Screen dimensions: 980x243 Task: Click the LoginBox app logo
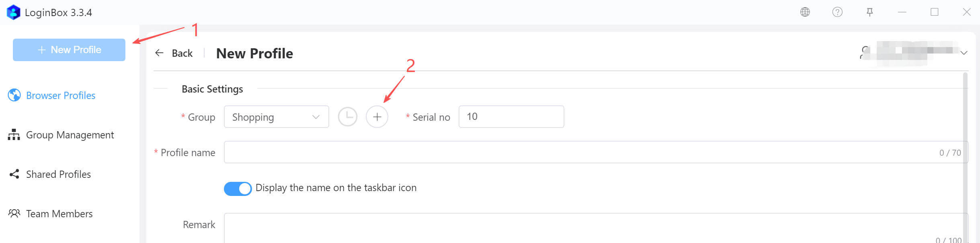14,12
